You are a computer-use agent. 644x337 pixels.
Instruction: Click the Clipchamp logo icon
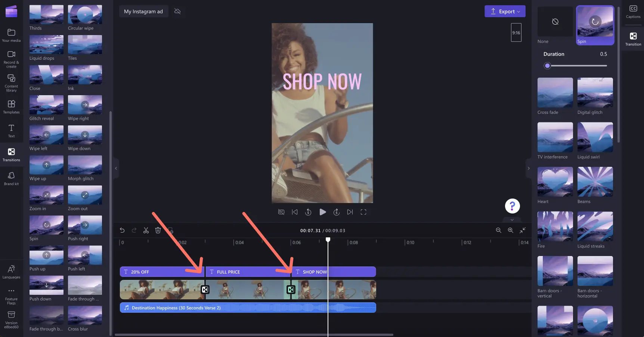[11, 11]
